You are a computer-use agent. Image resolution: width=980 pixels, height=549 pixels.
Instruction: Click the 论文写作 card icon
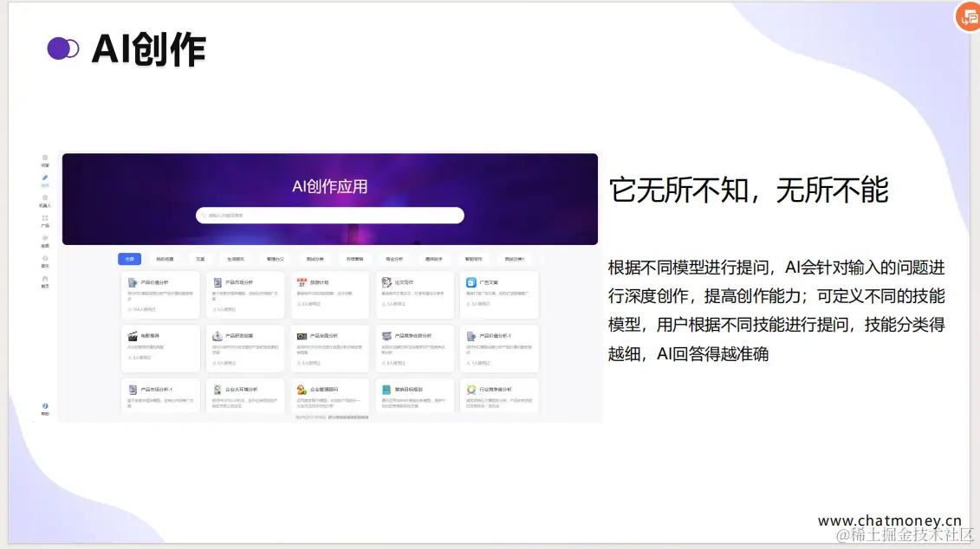point(386,283)
